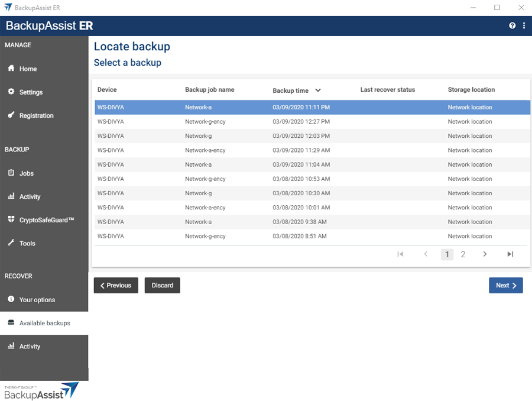The width and height of the screenshot is (532, 401).
Task: Open the three-dot overflow menu
Action: tap(524, 25)
